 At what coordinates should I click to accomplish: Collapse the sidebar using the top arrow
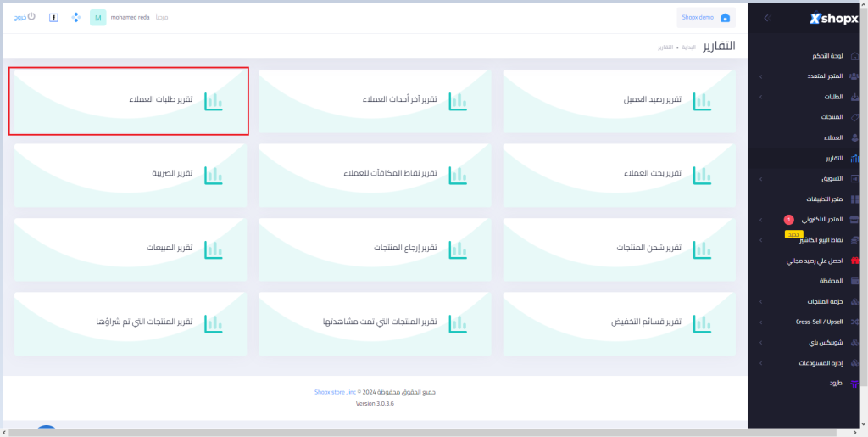766,18
